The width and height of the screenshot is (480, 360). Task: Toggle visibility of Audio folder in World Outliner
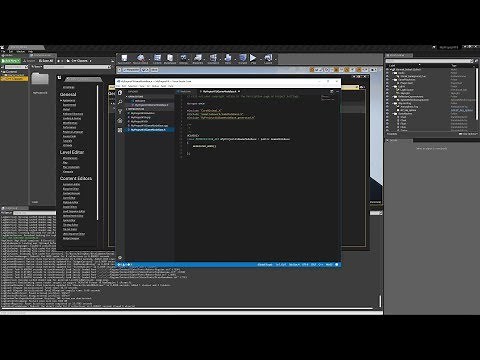pyautogui.click(x=387, y=73)
